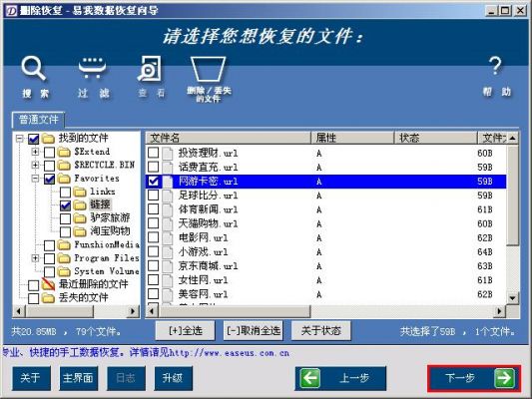Open Help (帮助) question mark icon
Viewport: 532px width, 399px height.
(495, 66)
